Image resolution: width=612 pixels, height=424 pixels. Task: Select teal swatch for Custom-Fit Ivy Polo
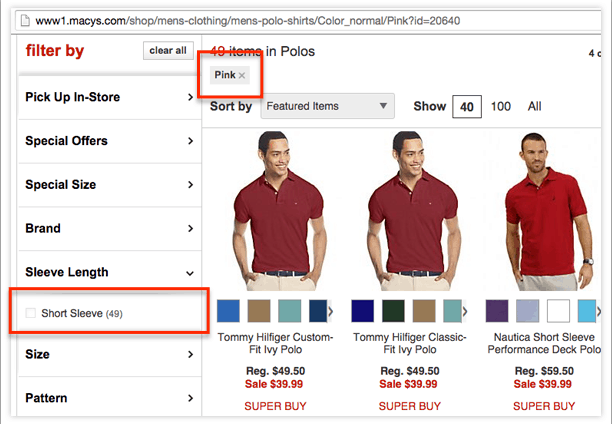290,311
